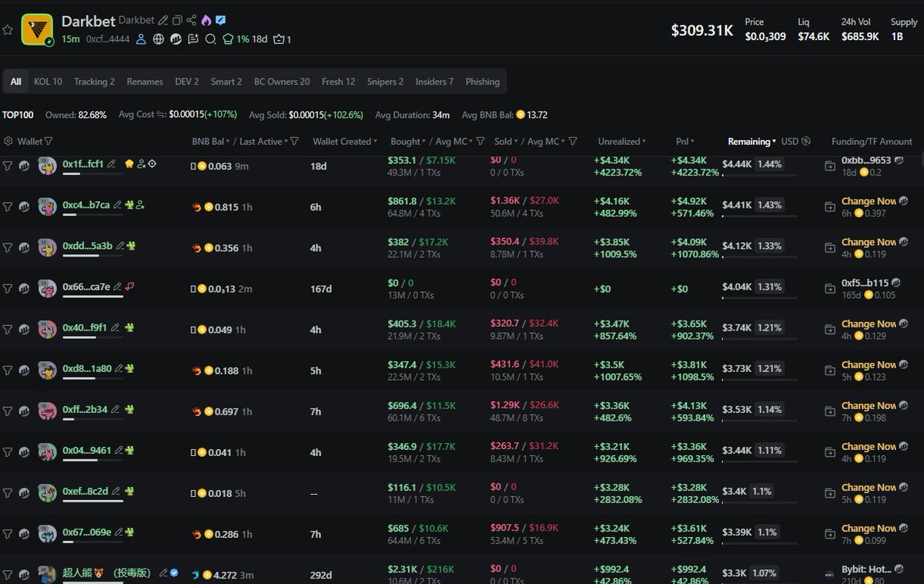924x584 pixels.
Task: Open the globe website icon
Action: tap(159, 39)
